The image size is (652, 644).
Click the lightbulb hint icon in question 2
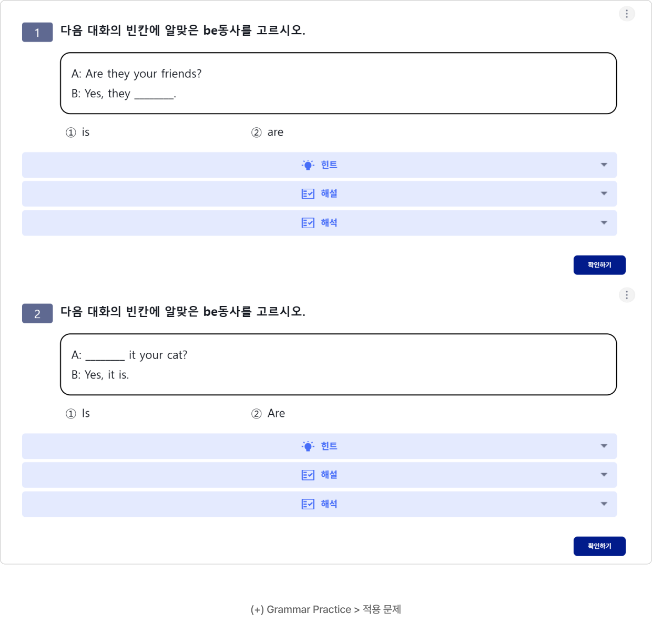click(308, 446)
